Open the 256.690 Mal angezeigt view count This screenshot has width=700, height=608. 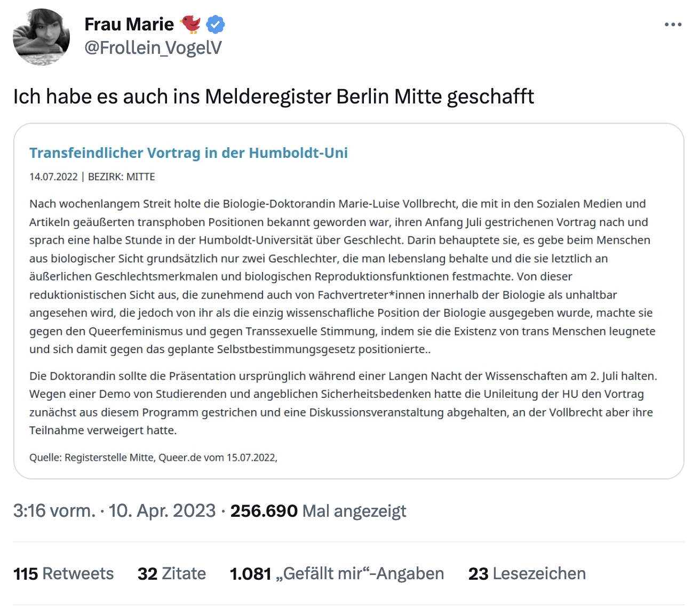point(318,511)
